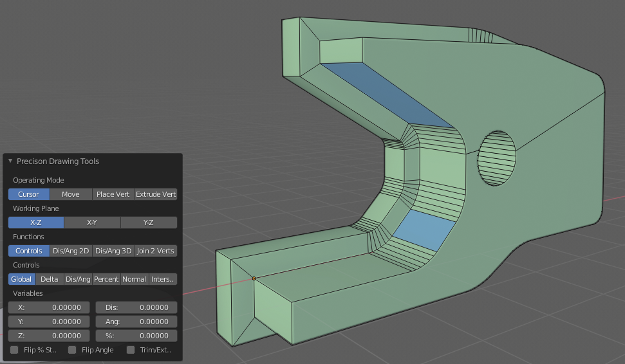Click the Ang angle value field
The height and width of the screenshot is (364, 625).
tap(136, 322)
